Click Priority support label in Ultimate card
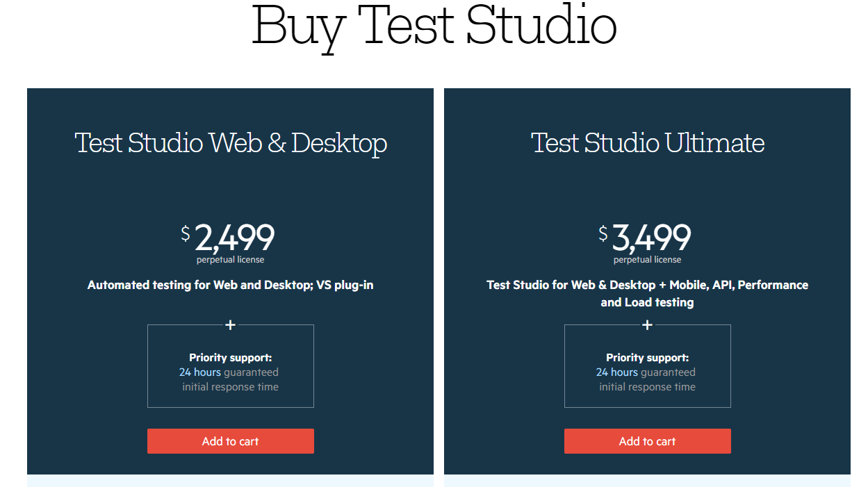The image size is (868, 487). coord(648,358)
